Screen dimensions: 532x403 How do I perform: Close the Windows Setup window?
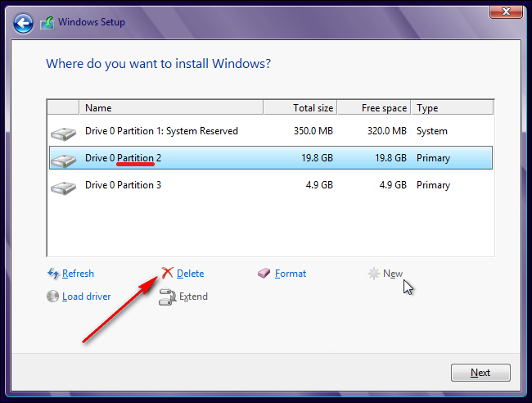point(506,11)
